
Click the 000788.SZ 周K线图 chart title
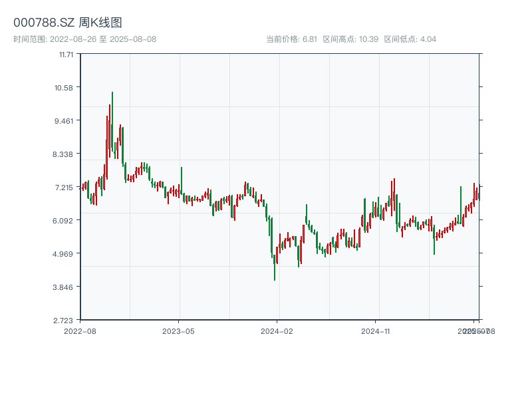click(x=68, y=23)
